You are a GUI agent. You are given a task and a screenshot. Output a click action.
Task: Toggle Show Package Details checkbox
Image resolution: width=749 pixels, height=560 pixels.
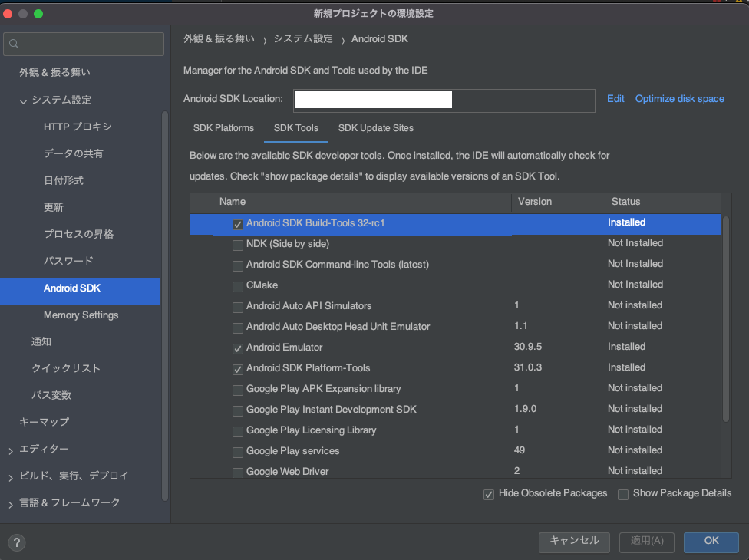pyautogui.click(x=623, y=494)
